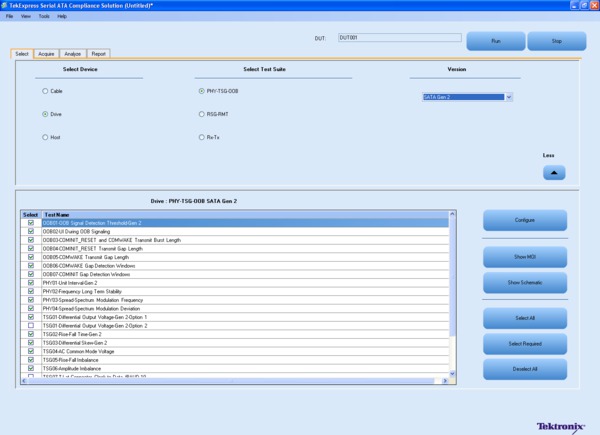Toggle PHY02-Frequency Long Term Stability checkbox
Viewport: 600px width, 435px height.
(x=31, y=291)
